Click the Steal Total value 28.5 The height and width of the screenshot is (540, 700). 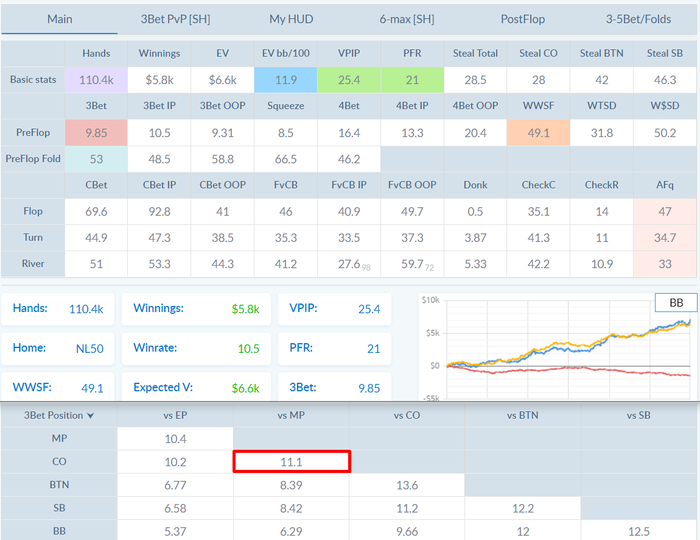pos(475,80)
